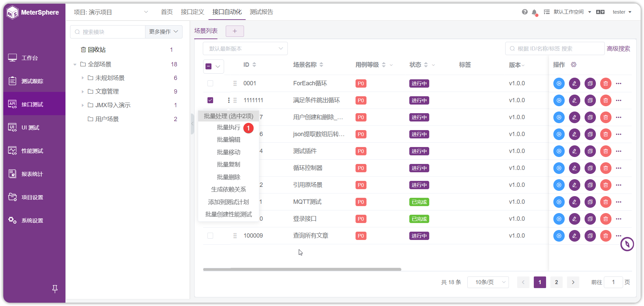Go to next page arrow
This screenshot has height=306, width=644.
click(x=573, y=282)
